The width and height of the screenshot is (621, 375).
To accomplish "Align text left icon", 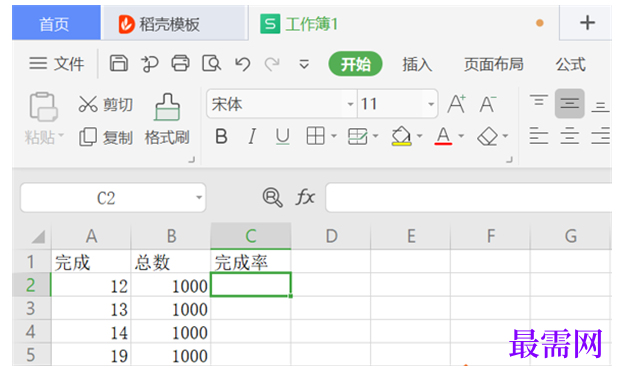I will coord(539,136).
